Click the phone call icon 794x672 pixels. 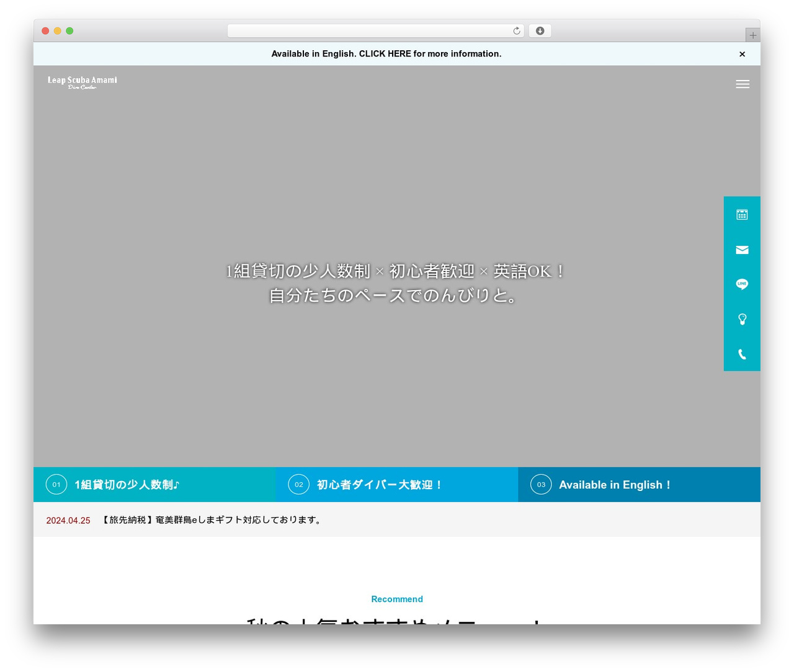coord(742,354)
